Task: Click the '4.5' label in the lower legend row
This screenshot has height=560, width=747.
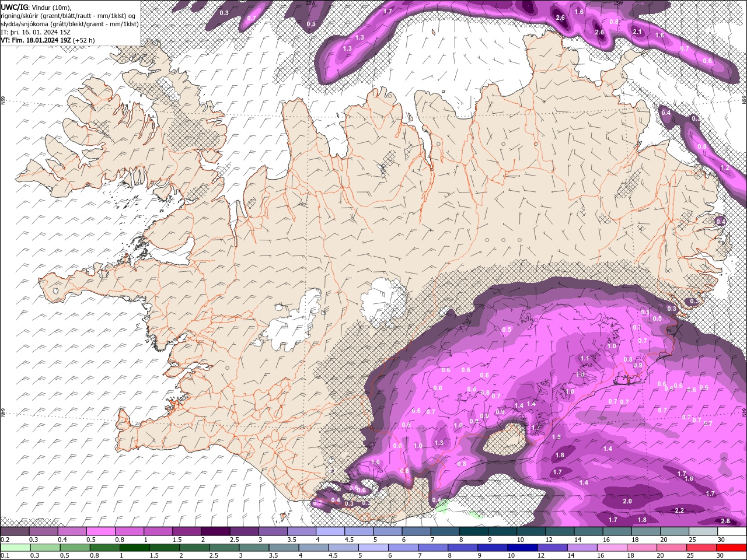Action: [333, 556]
